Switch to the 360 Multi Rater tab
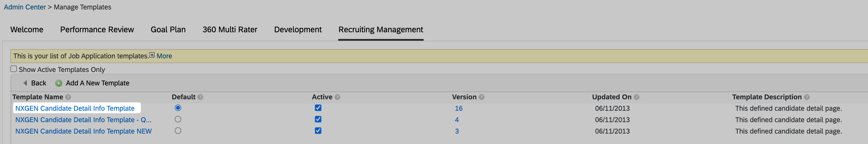868x144 pixels. click(230, 30)
